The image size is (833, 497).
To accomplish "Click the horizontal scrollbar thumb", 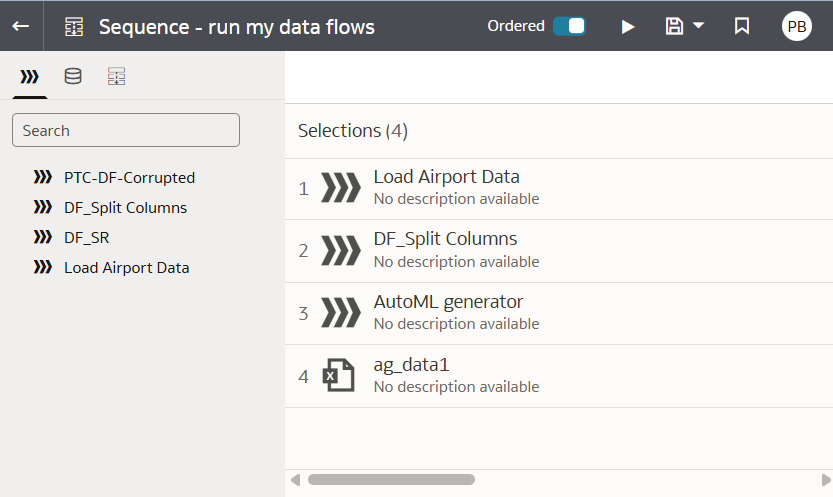I will tap(391, 480).
